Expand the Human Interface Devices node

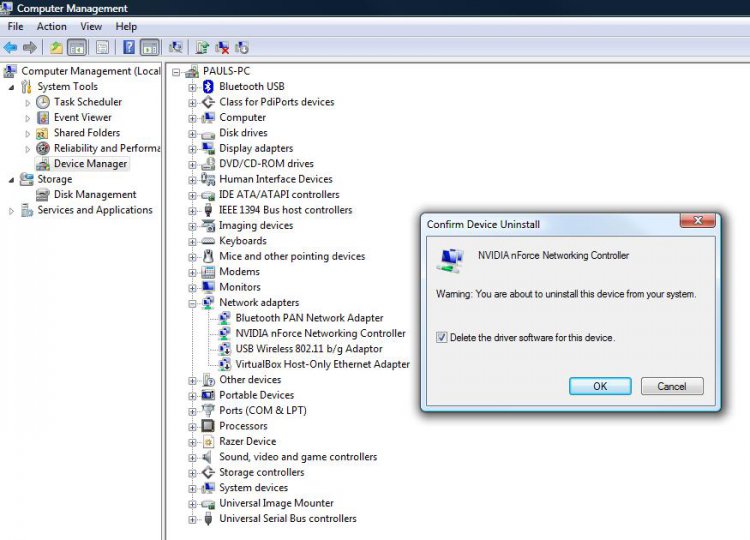coord(192,180)
